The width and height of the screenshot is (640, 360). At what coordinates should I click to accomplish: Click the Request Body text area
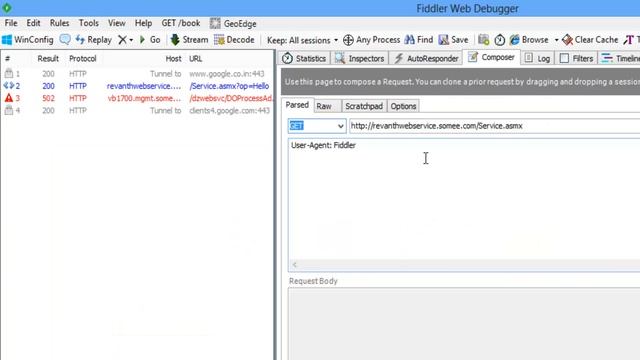464,324
